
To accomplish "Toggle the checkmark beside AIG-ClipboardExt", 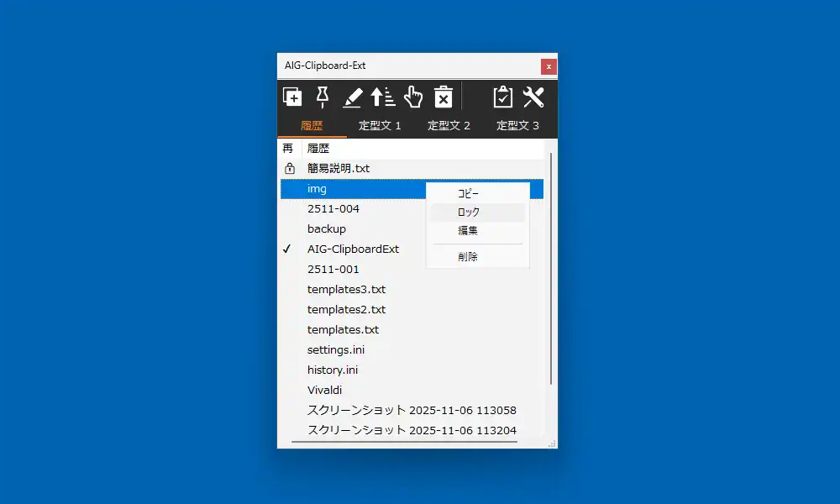I will pyautogui.click(x=288, y=249).
